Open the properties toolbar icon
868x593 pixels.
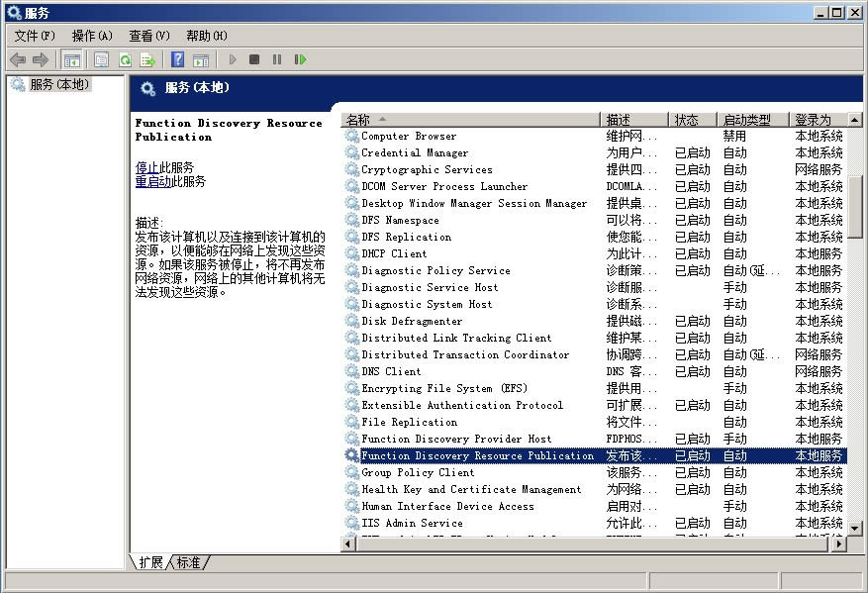tap(101, 59)
